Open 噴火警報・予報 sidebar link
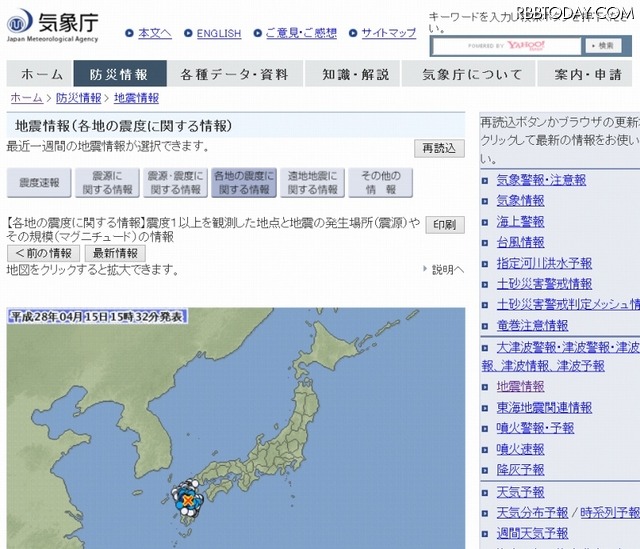Viewport: 640px width, 549px height. point(535,428)
